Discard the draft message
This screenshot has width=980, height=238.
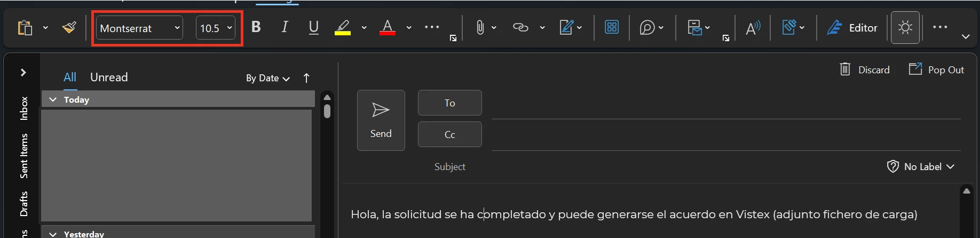(865, 70)
